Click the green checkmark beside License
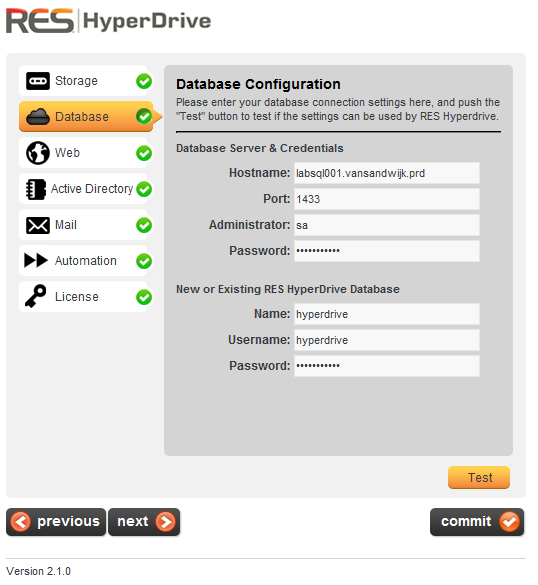This screenshot has width=538, height=585. (x=144, y=297)
